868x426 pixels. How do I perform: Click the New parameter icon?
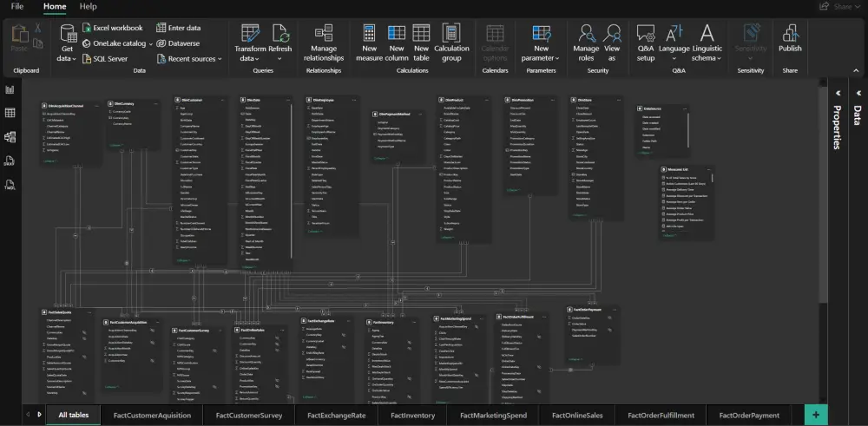(542, 33)
